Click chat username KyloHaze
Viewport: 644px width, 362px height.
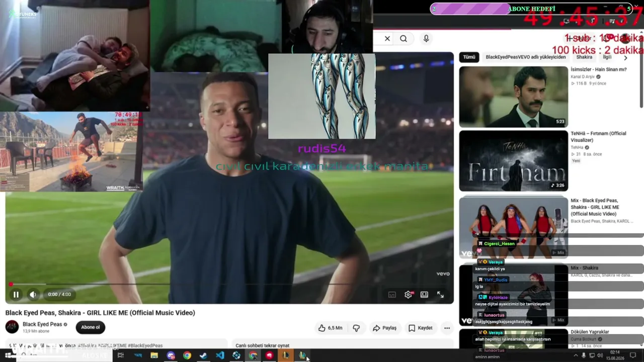point(498,298)
